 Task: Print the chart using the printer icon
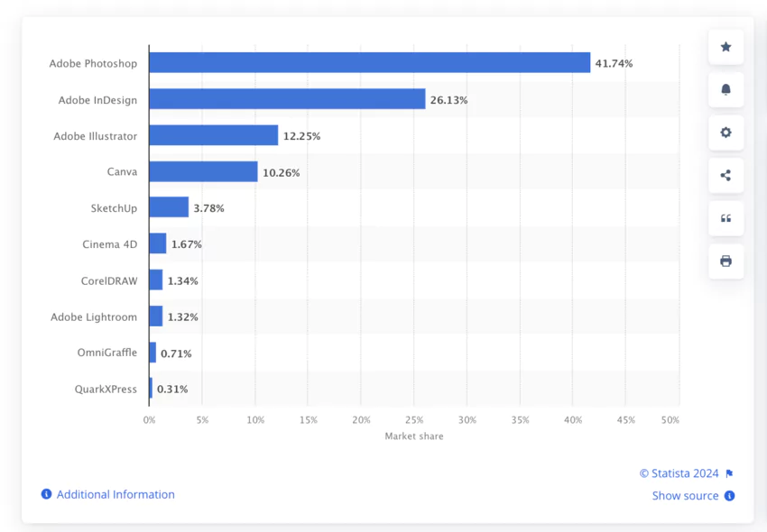point(725,261)
